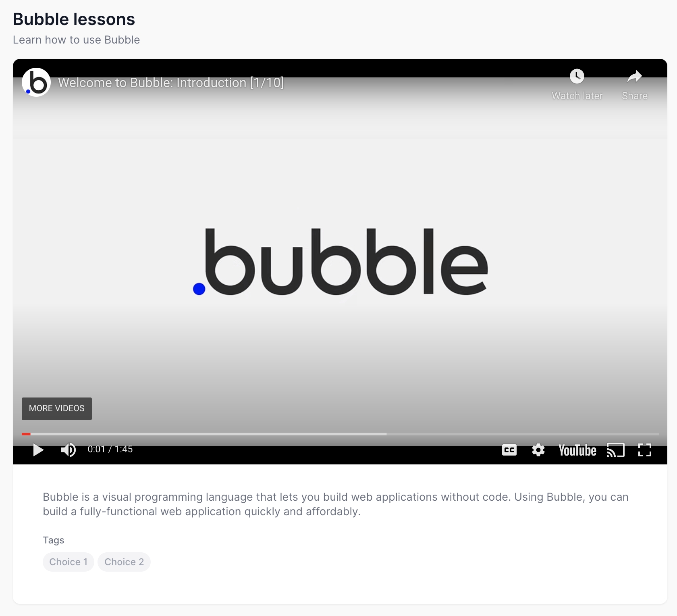Toggle closed captions with the CC button
The width and height of the screenshot is (677, 616).
509,450
